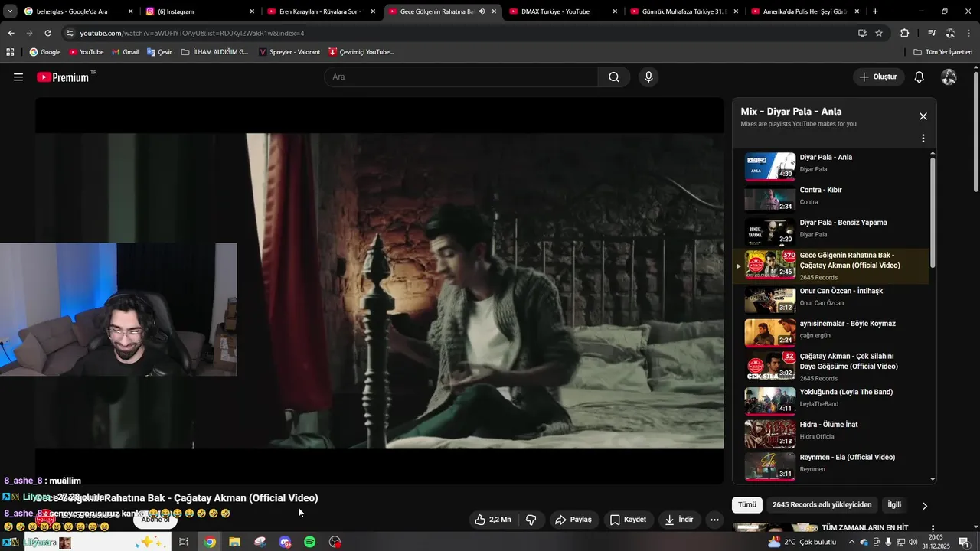Screen dimensions: 980x551
Task: Open Spotify from the taskbar
Action: [310, 542]
